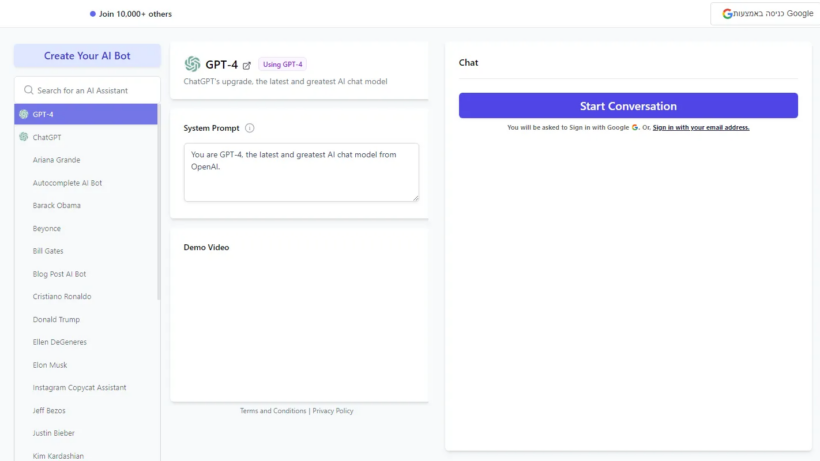Open the Privacy Policy link
Image resolution: width=820 pixels, height=461 pixels.
pyautogui.click(x=333, y=411)
